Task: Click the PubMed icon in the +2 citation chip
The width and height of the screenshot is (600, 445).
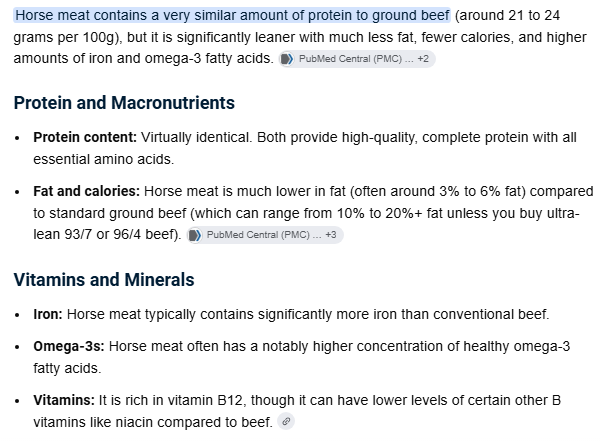Action: click(287, 59)
